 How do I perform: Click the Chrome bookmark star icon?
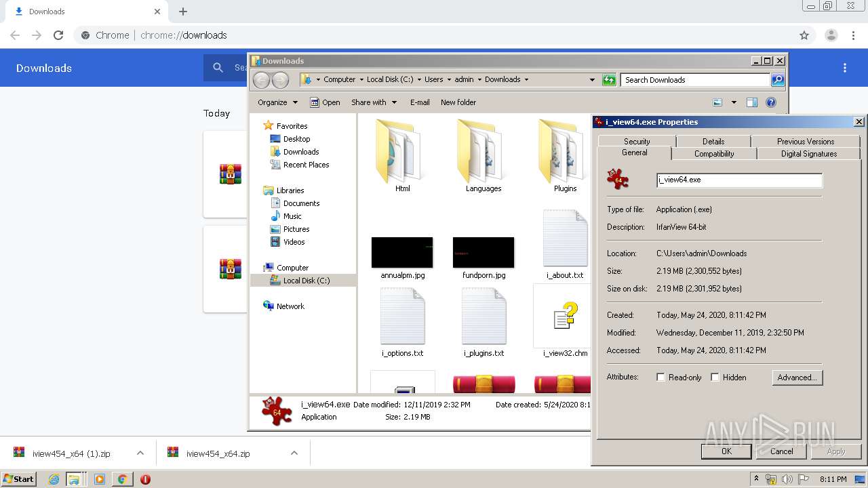pos(804,35)
